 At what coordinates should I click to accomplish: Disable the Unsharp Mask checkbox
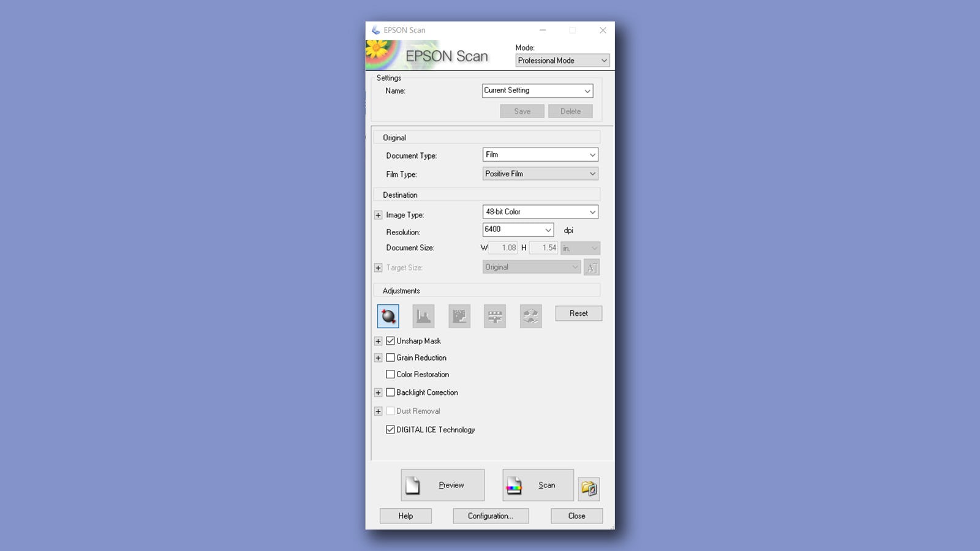pos(390,341)
